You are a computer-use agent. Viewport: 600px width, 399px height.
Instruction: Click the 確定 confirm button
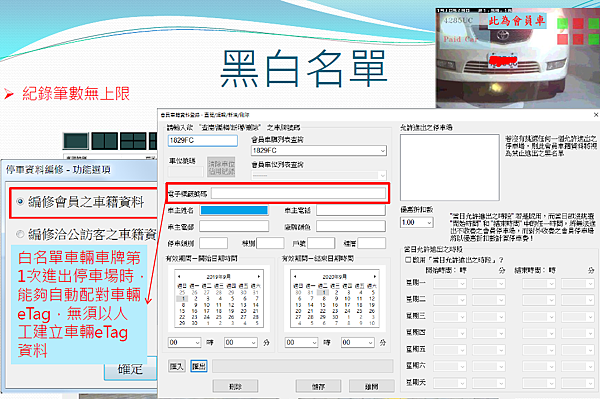coord(130,369)
